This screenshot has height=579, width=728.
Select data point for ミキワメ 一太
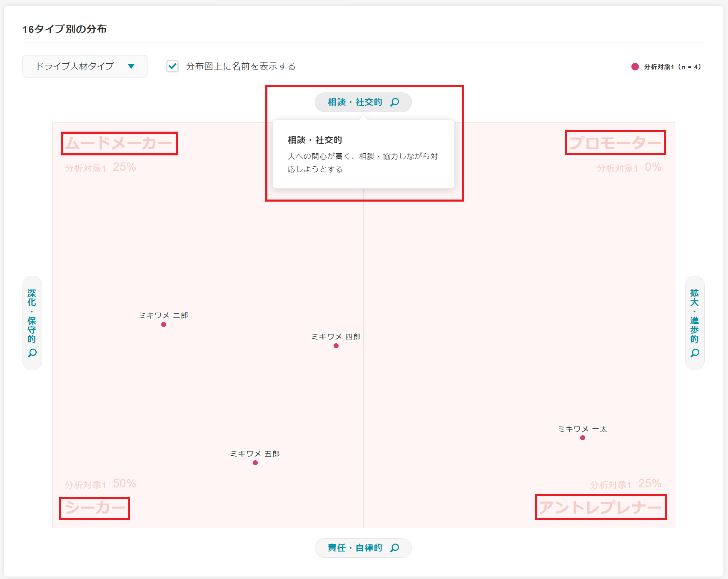coord(583,438)
